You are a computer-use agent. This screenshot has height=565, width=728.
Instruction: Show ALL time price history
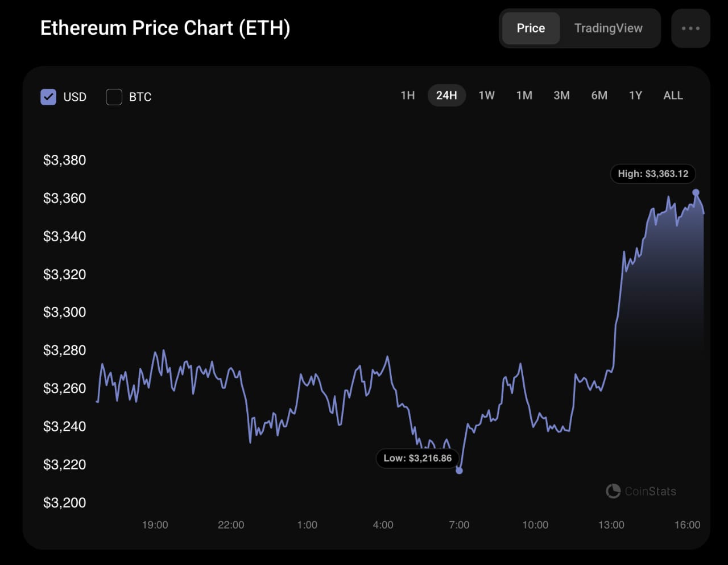tap(673, 96)
